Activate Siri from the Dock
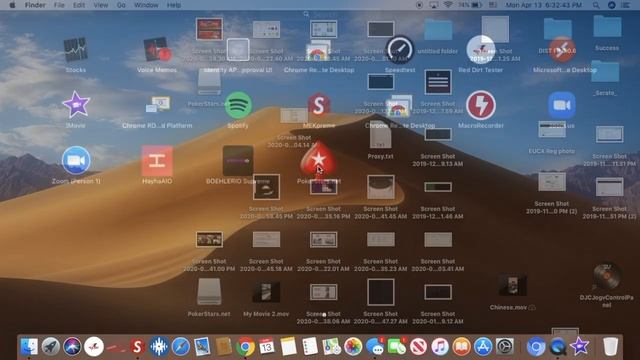 72,347
